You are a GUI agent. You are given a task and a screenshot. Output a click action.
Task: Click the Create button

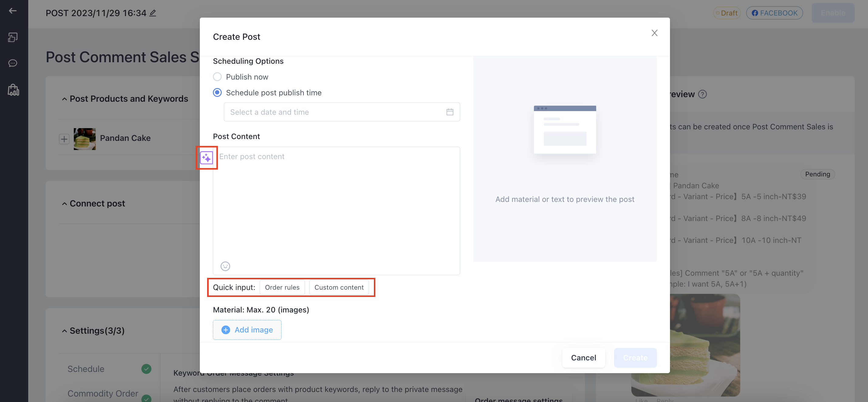pyautogui.click(x=635, y=358)
